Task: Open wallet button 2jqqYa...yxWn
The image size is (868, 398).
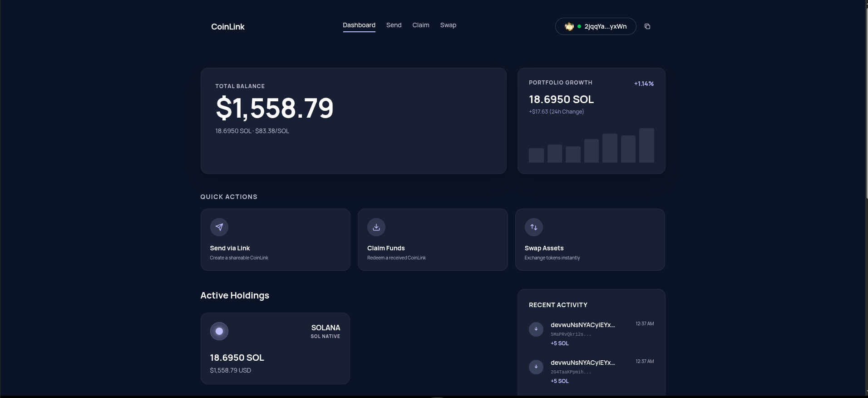Action: [x=596, y=26]
